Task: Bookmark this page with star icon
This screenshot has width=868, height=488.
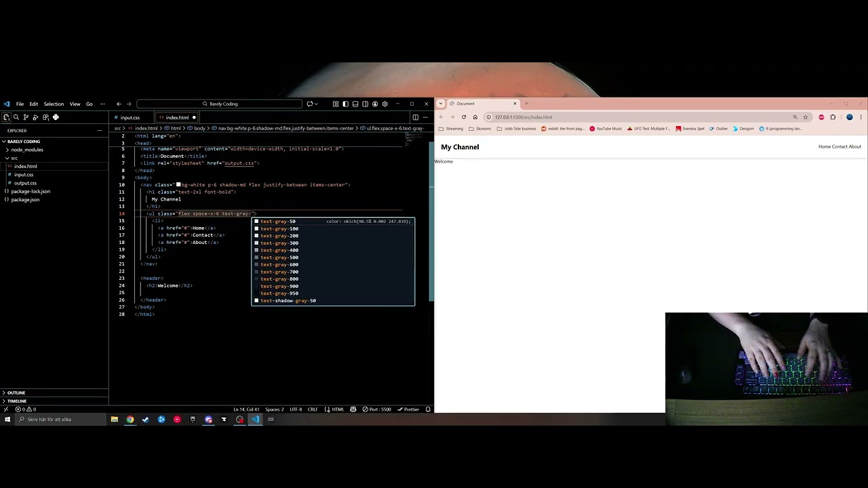Action: point(806,117)
